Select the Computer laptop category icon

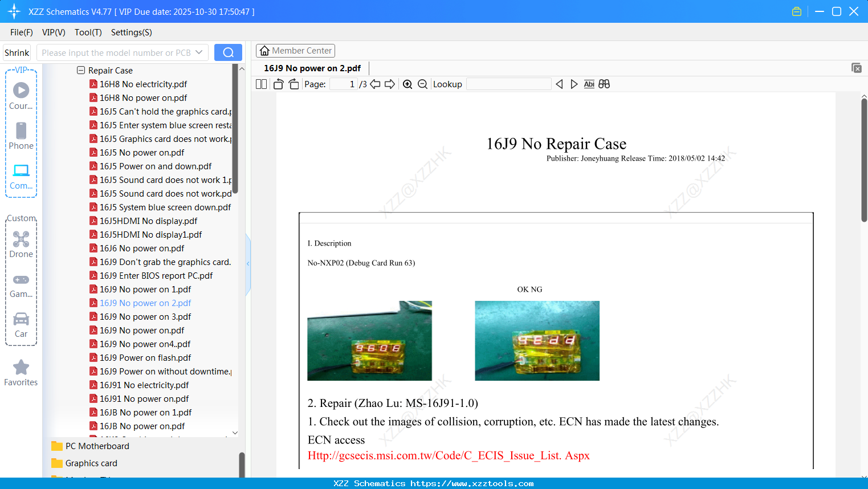21,170
